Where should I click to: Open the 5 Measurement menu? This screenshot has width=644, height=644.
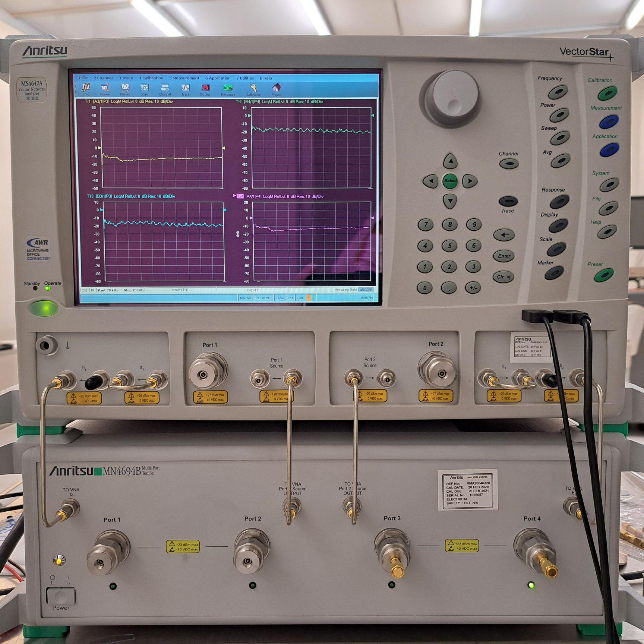coord(184,78)
